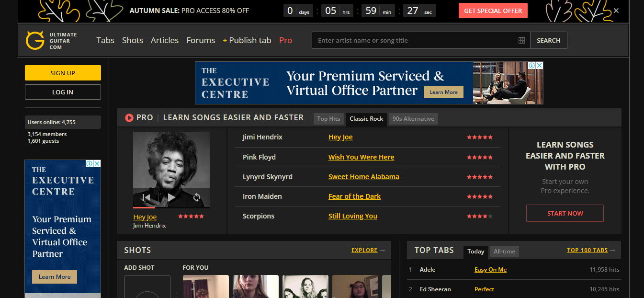644x298 pixels.
Task: Open the fourth For You shot thumbnail
Action: [x=355, y=287]
